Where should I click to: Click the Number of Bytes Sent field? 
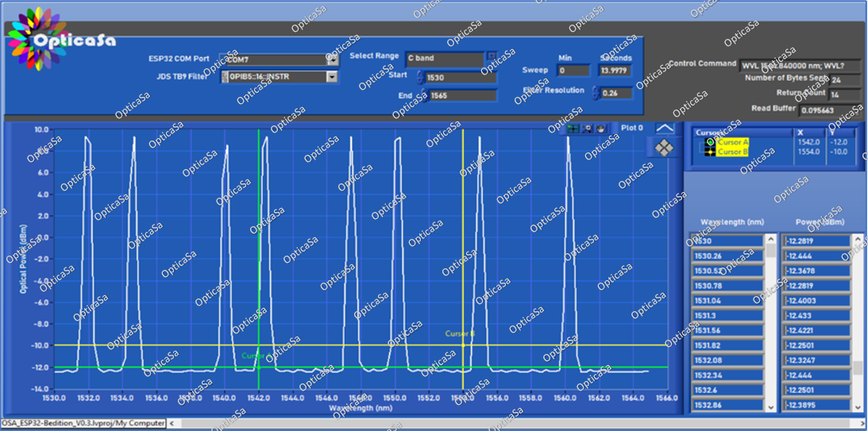845,80
